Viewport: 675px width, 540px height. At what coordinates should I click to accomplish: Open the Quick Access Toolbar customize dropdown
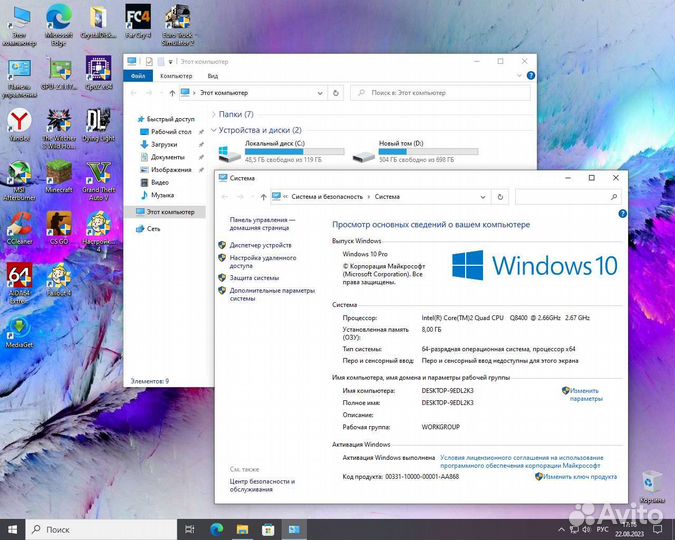tap(170, 62)
